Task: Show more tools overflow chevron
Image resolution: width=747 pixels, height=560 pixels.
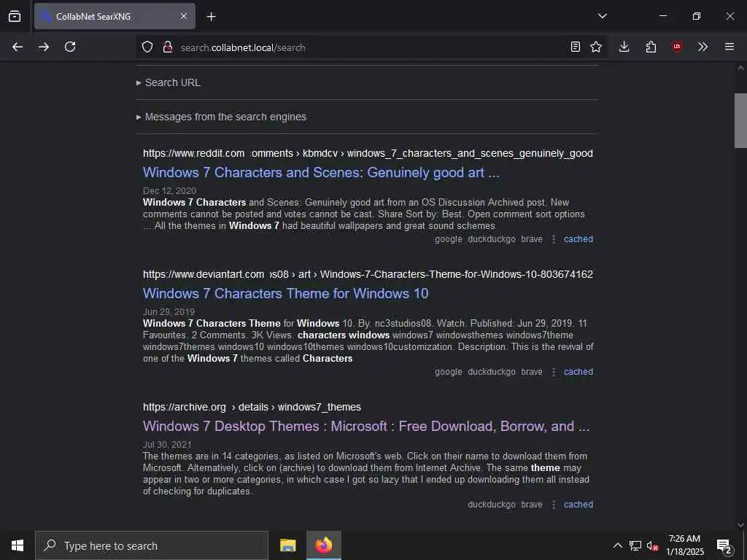Action: pyautogui.click(x=703, y=47)
